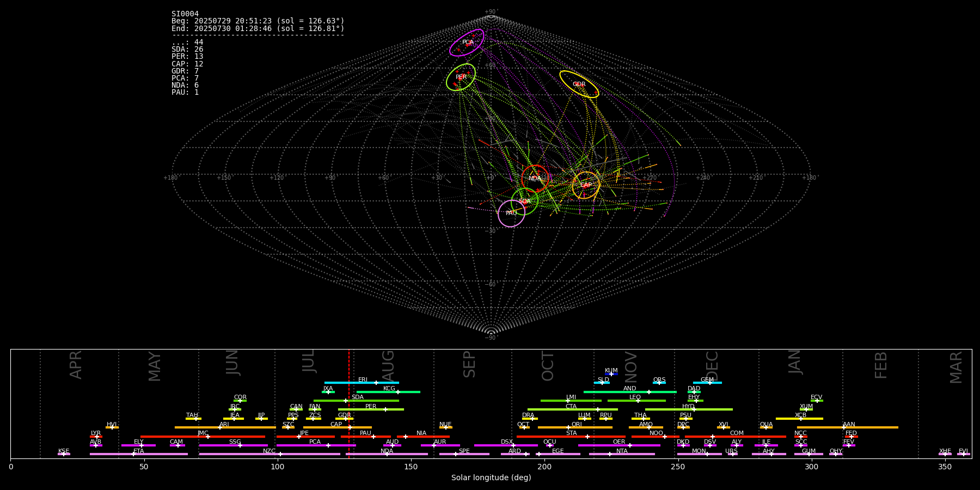Select the red NDA radiant circle on map
Screen dimensions: 980x490
(x=535, y=179)
